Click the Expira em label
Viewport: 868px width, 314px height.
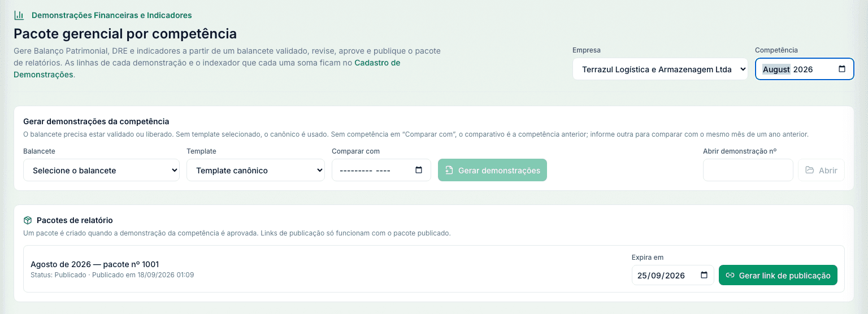coord(648,258)
